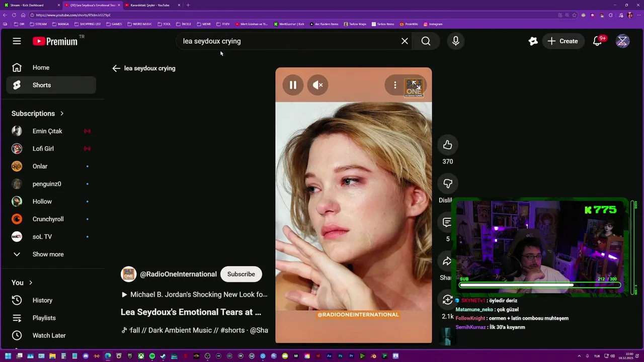Remix this Short
The image size is (644, 362).
pos(446,300)
